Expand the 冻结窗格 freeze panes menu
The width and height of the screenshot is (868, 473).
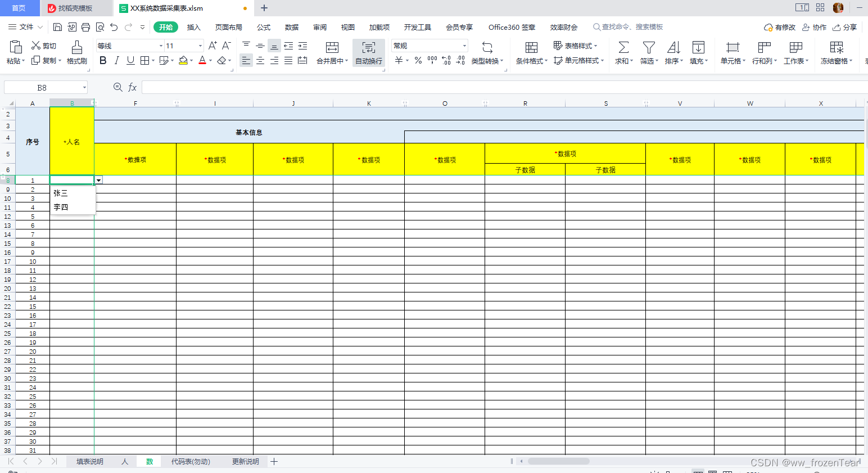coord(851,61)
